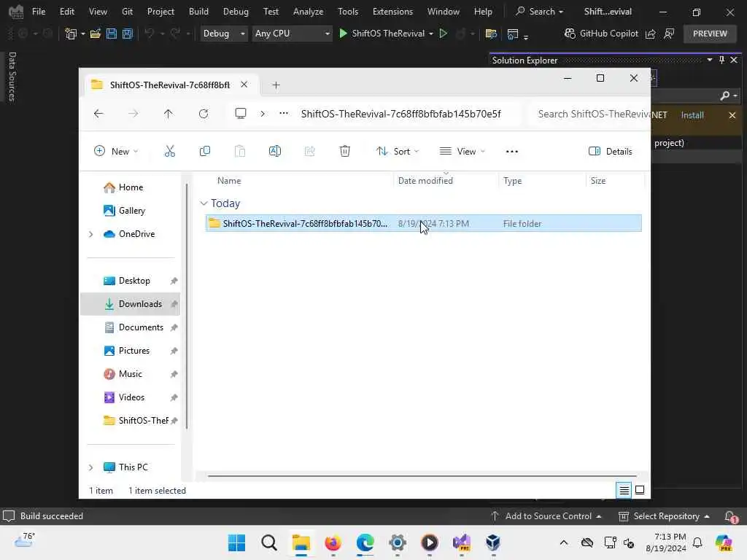
Task: Click the Delete trash icon in File Explorer
Action: (345, 152)
